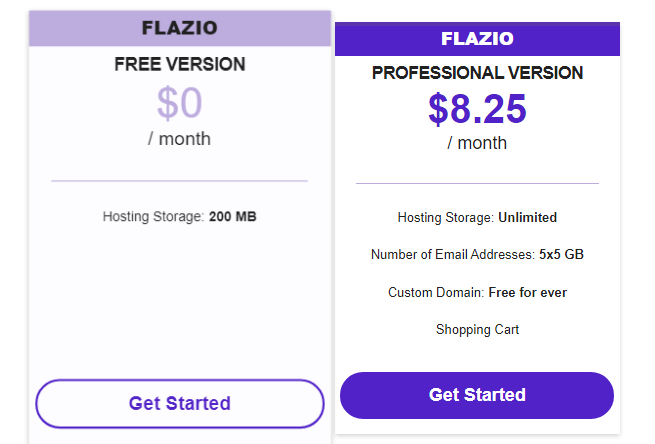Screen dimensions: 655x444
Task: Click the bold "Free for ever" text
Action: point(527,293)
